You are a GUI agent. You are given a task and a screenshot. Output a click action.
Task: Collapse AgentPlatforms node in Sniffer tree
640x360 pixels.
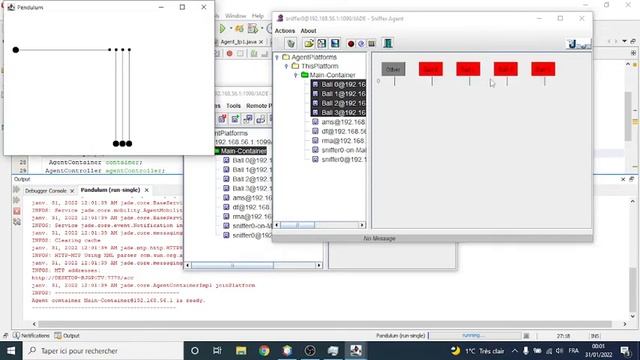click(277, 58)
